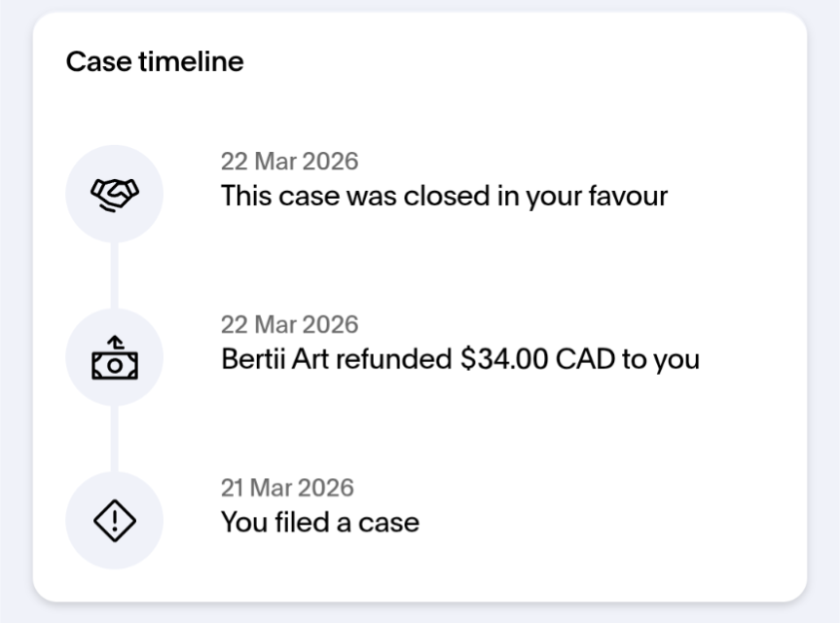Click the date above the closed case entry
840x623 pixels.
pos(289,161)
